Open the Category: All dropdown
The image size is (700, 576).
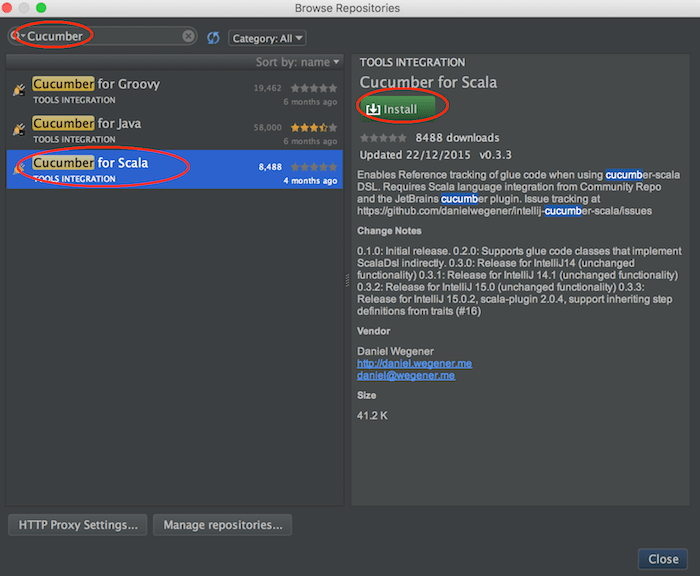(267, 38)
